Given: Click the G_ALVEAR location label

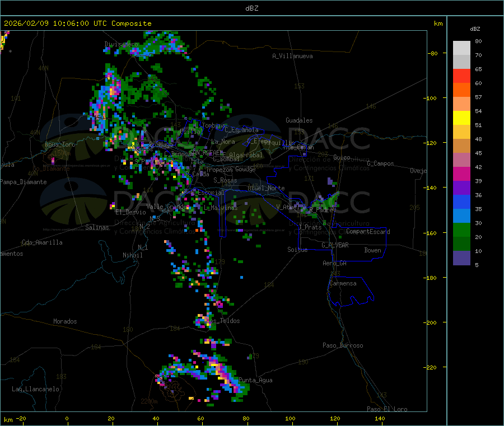Looking at the screenshot, I should point(335,245).
